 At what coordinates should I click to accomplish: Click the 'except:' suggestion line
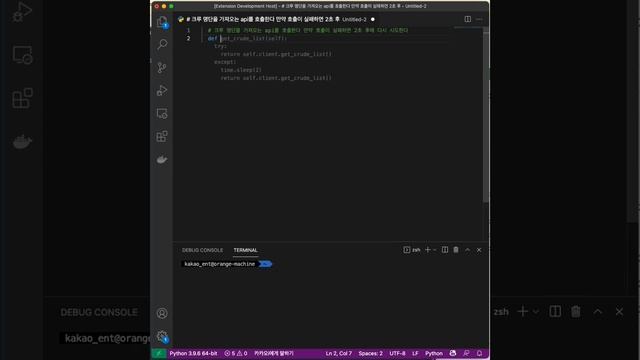[x=225, y=62]
